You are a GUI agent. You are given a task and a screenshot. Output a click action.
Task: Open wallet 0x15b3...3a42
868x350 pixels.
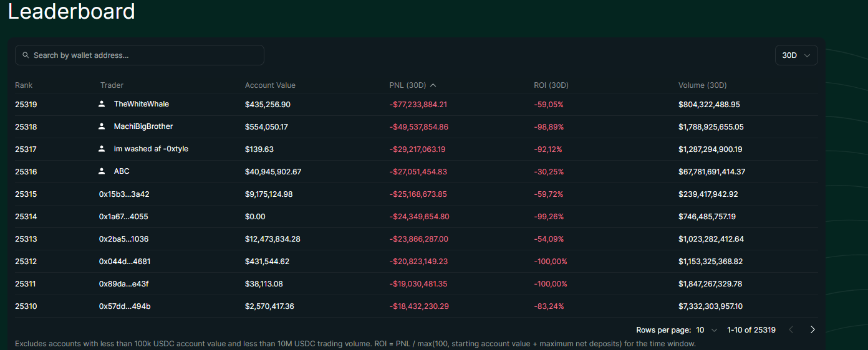124,194
